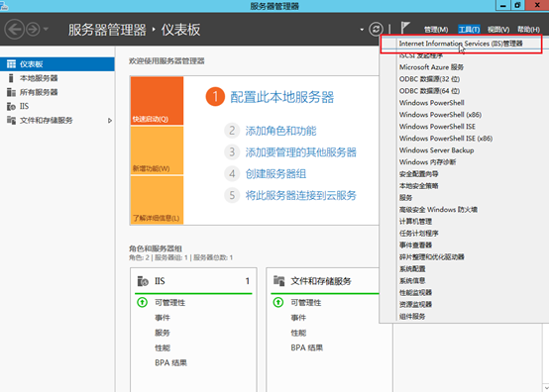This screenshot has height=392, width=549.
Task: Open Windows Server Backup
Action: (436, 150)
